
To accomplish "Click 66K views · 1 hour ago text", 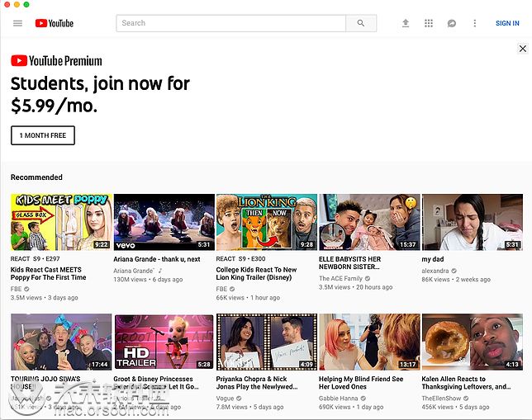I will pos(248,298).
